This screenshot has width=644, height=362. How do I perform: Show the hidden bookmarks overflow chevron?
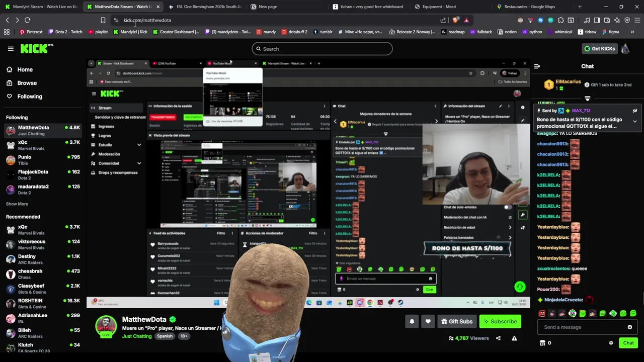[632, 32]
